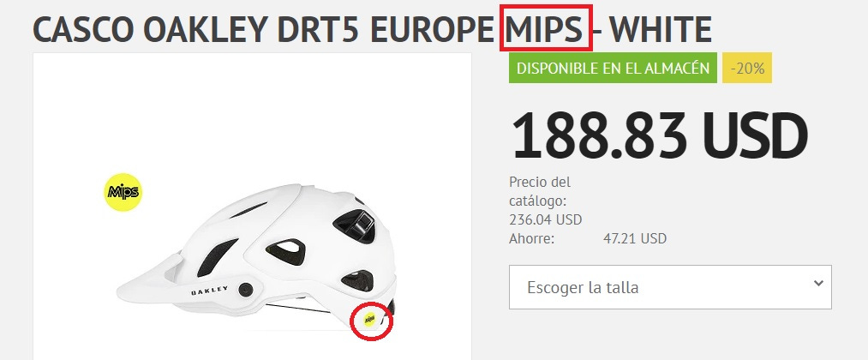Screen dimensions: 868x360
Task: Click the word WHITE in product title
Action: (664, 29)
